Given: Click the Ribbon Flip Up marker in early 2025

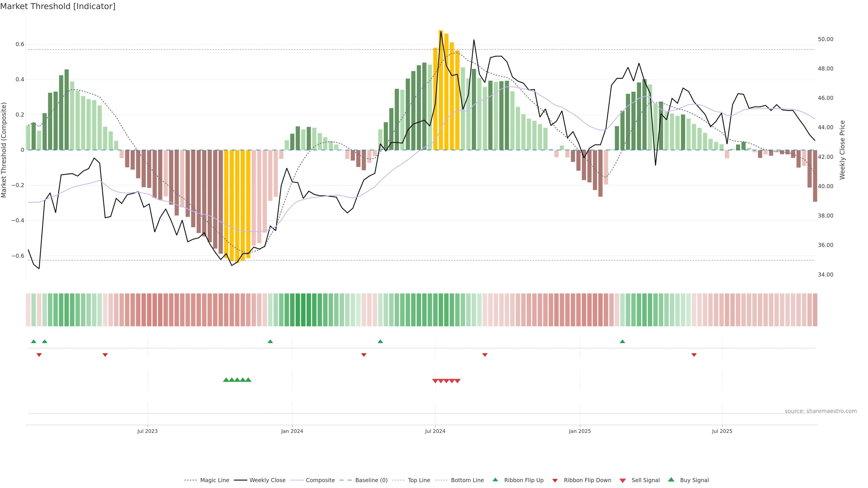Looking at the screenshot, I should coord(622,342).
